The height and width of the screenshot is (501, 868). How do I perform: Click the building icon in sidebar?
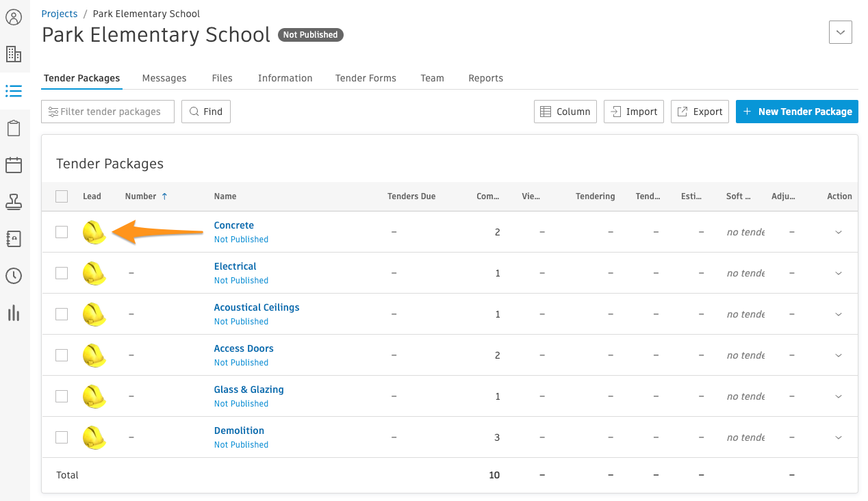point(14,54)
